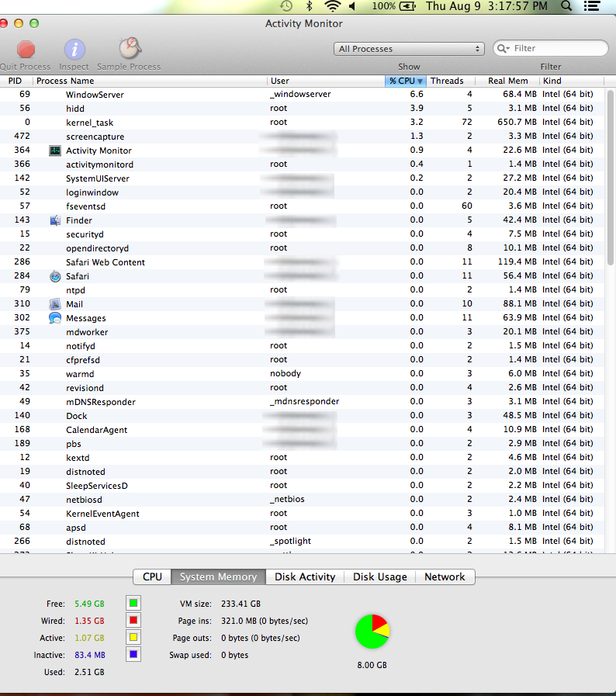Click the magnifier icon in Filter field
Viewport: 616px width, 696px height.
coord(503,48)
